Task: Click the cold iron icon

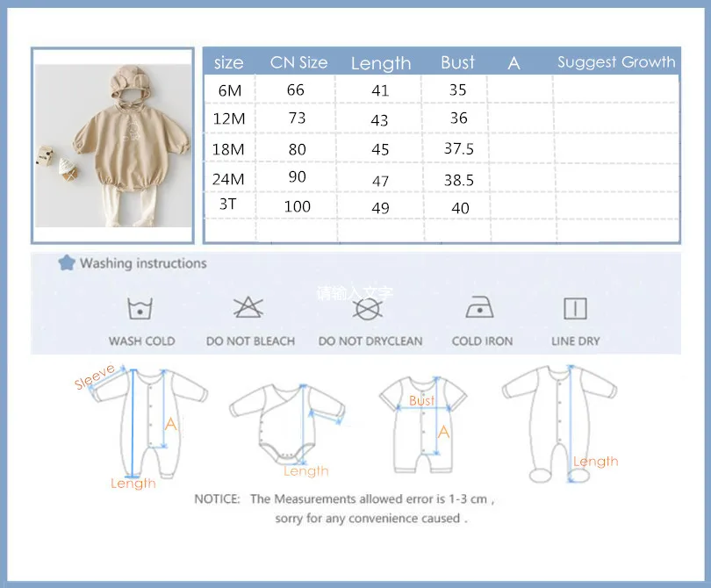Action: [479, 307]
